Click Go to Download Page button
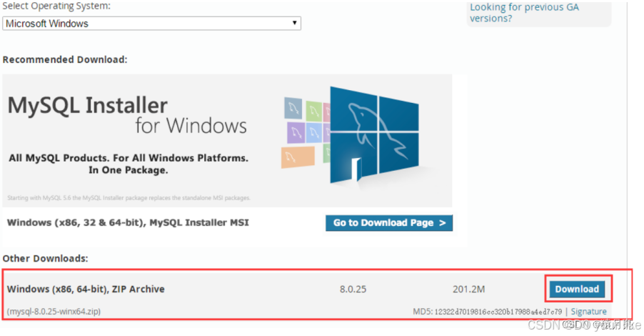 point(389,223)
